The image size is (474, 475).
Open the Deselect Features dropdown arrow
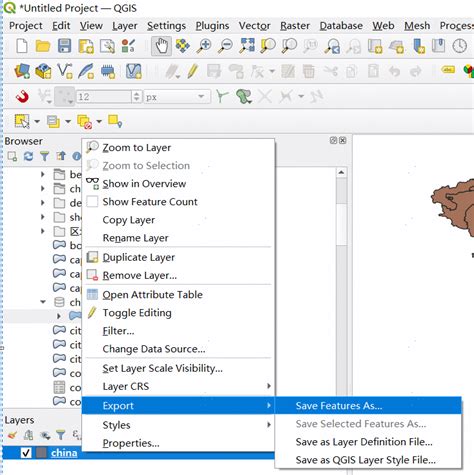pyautogui.click(x=99, y=121)
